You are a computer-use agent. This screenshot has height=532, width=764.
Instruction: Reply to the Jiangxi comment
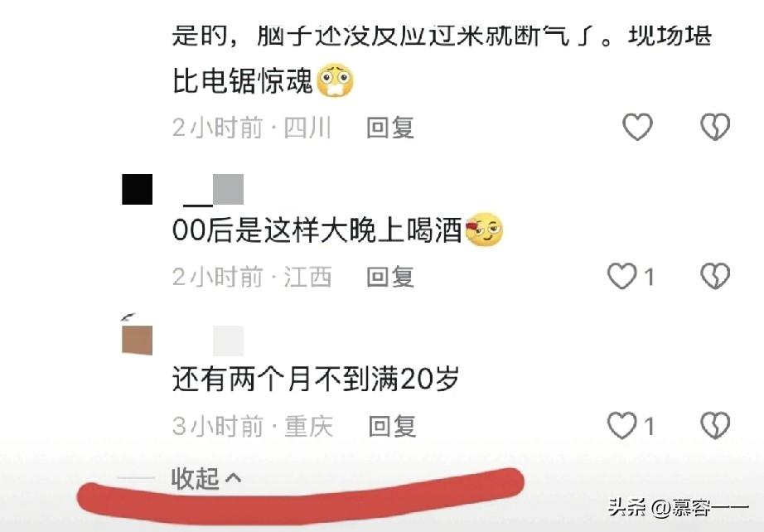tap(390, 277)
